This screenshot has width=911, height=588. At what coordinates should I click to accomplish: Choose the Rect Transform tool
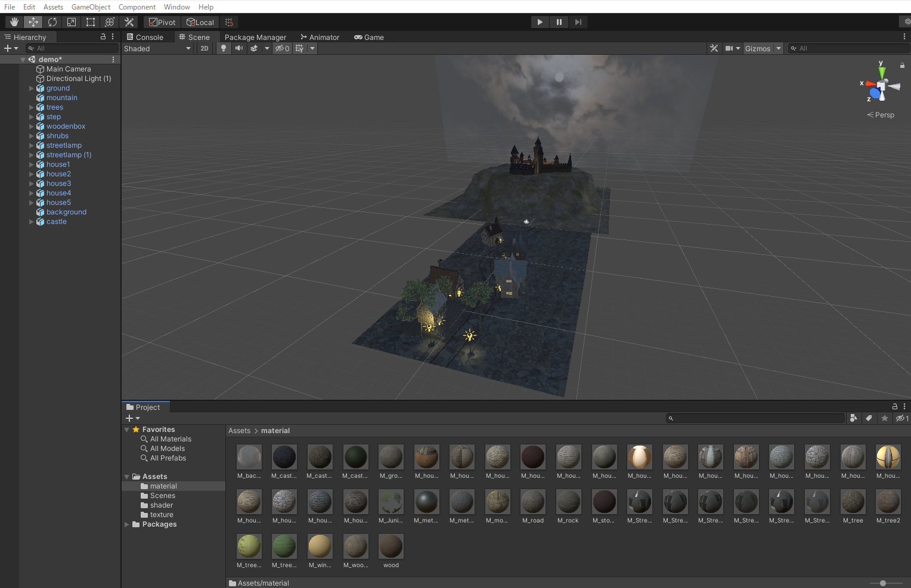click(91, 21)
